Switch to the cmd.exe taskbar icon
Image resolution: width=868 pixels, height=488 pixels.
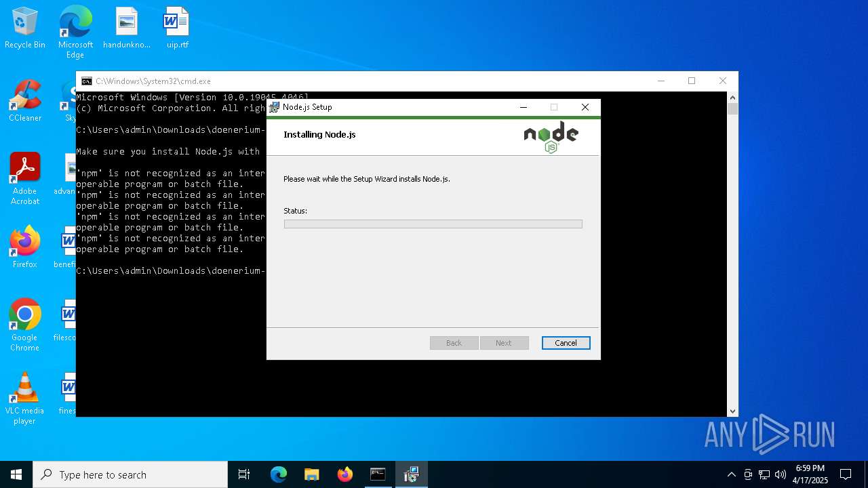tap(378, 474)
